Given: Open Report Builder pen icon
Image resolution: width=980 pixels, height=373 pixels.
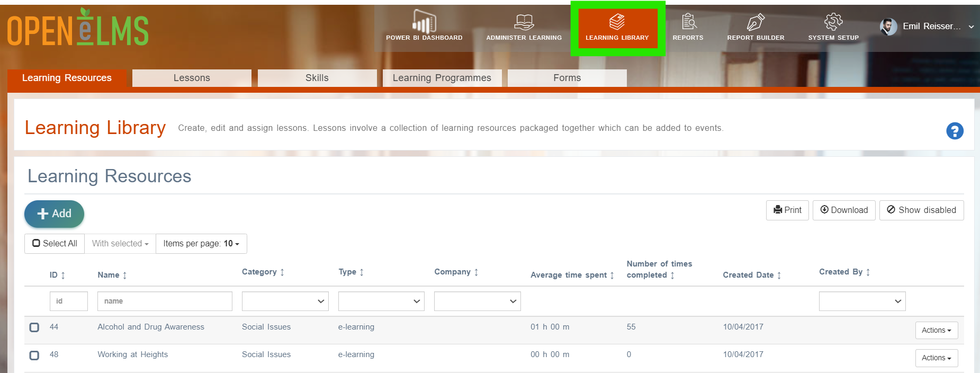Looking at the screenshot, I should (x=756, y=22).
